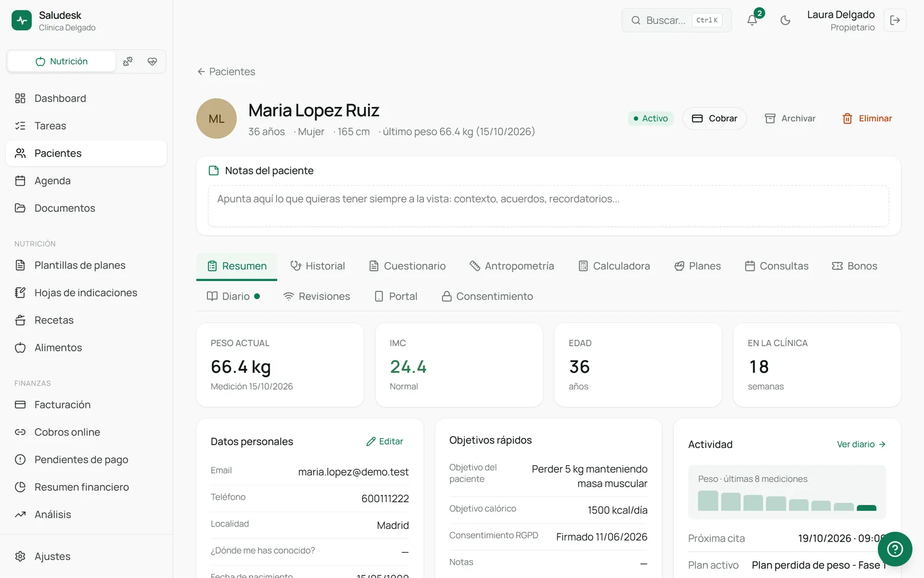The height and width of the screenshot is (578, 924).
Task: Switch to the heart-pulse module icon
Action: click(152, 61)
